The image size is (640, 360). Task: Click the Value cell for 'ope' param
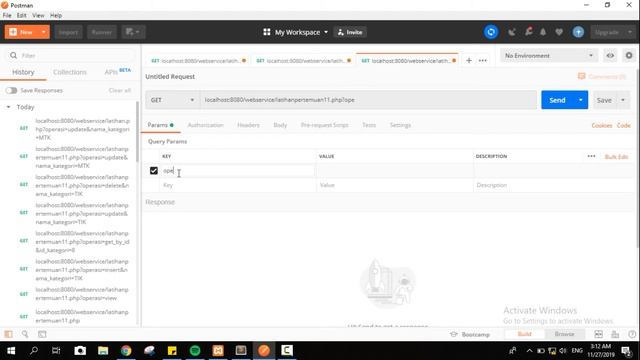(394, 171)
